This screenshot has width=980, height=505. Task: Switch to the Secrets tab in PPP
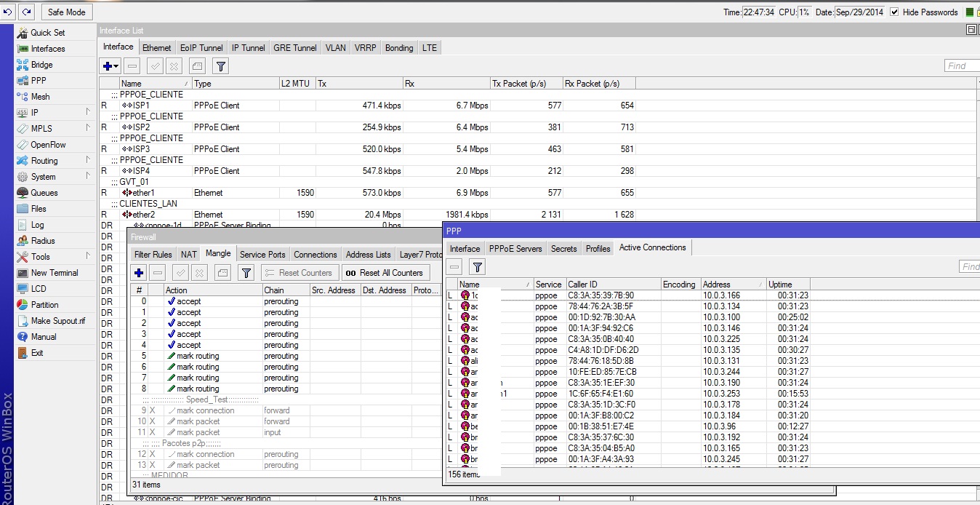click(563, 249)
